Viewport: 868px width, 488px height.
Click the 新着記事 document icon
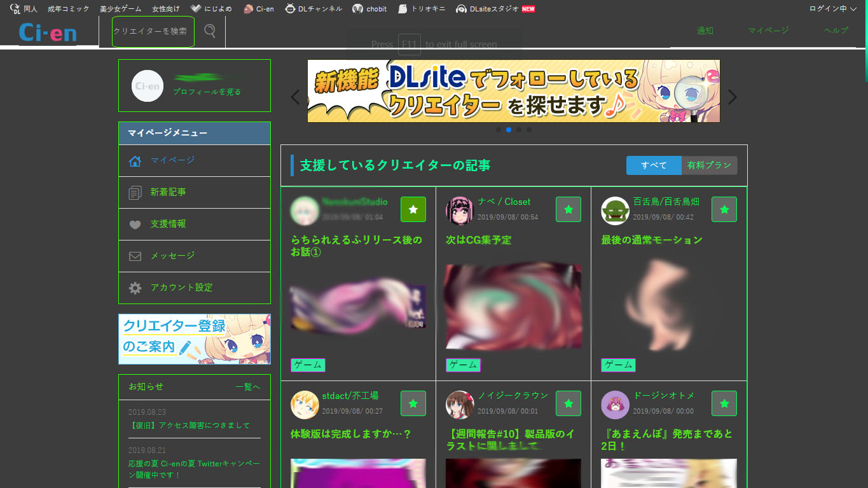click(135, 193)
